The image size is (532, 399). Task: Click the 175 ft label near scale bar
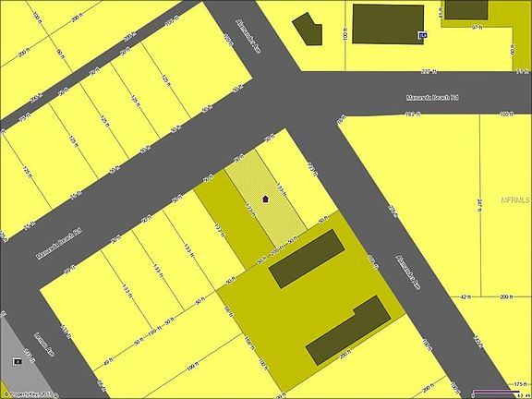tap(518, 383)
